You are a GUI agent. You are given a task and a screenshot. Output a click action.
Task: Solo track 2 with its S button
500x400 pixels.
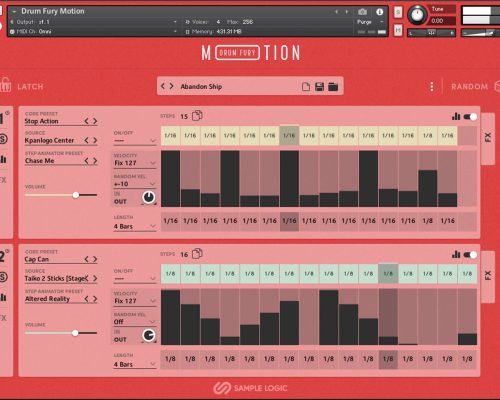tap(3, 277)
